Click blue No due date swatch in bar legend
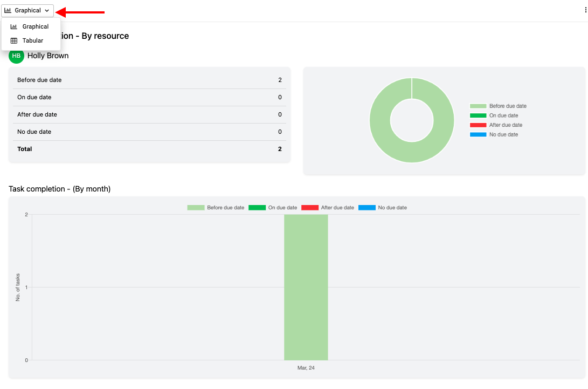 point(366,208)
